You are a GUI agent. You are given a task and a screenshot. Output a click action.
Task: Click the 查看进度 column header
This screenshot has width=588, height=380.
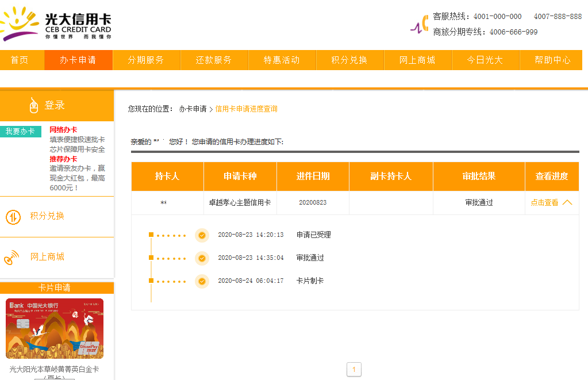click(x=552, y=176)
